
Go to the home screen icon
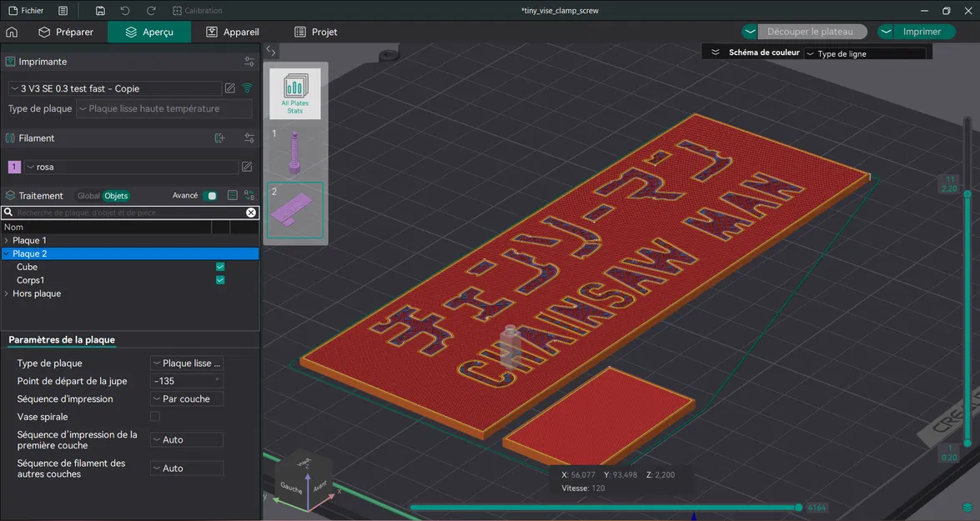(12, 32)
